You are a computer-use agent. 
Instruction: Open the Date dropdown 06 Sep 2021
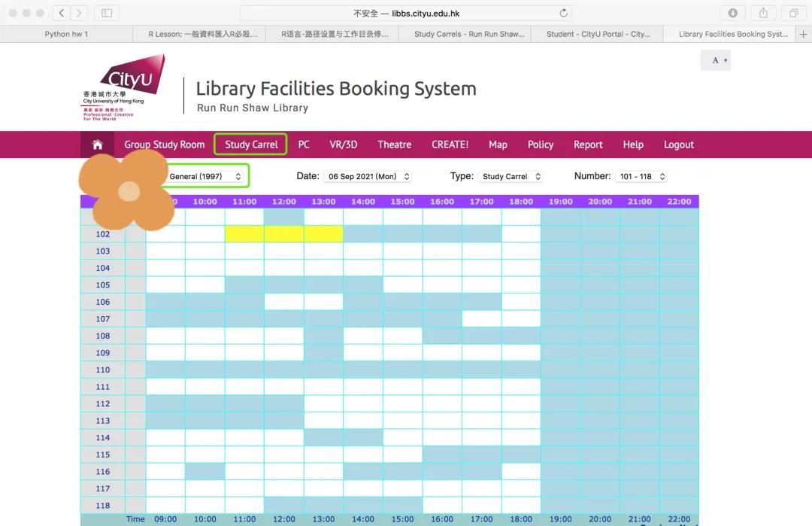(368, 176)
